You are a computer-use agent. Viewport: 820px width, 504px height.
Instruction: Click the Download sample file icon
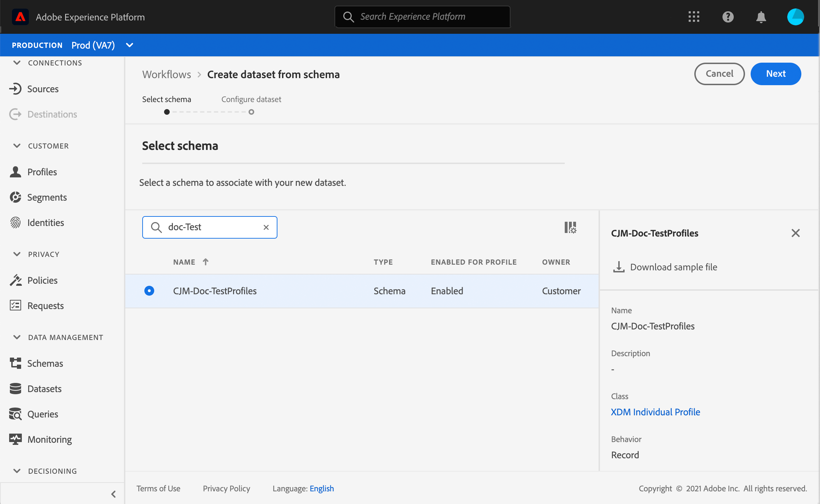pos(619,267)
